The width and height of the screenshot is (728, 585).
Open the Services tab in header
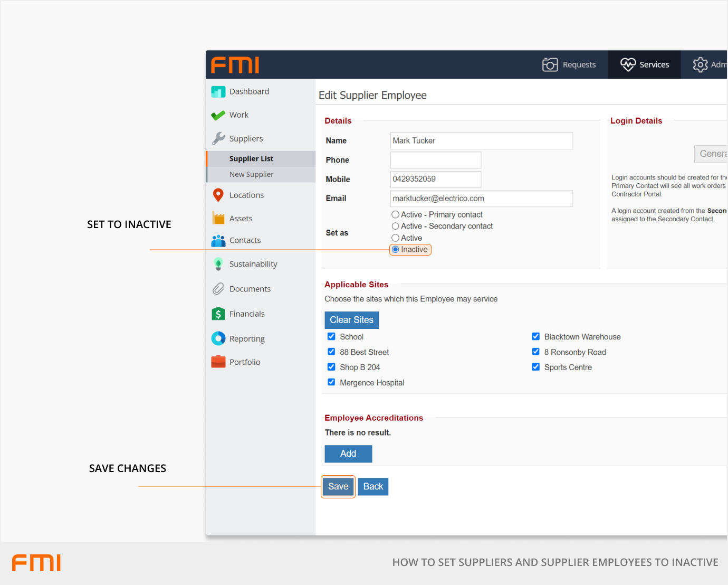644,64
